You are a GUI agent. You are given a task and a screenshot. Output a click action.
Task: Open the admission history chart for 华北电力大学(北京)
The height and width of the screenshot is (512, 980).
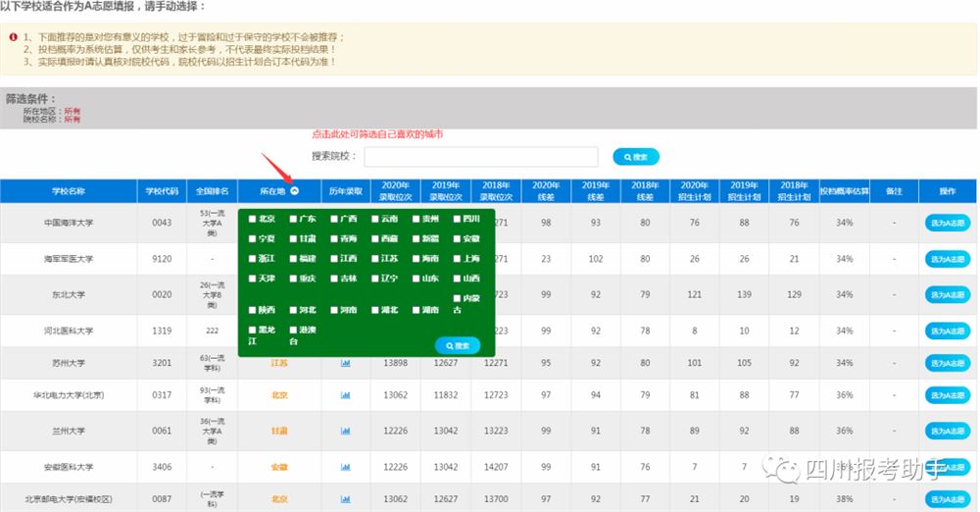pos(345,395)
